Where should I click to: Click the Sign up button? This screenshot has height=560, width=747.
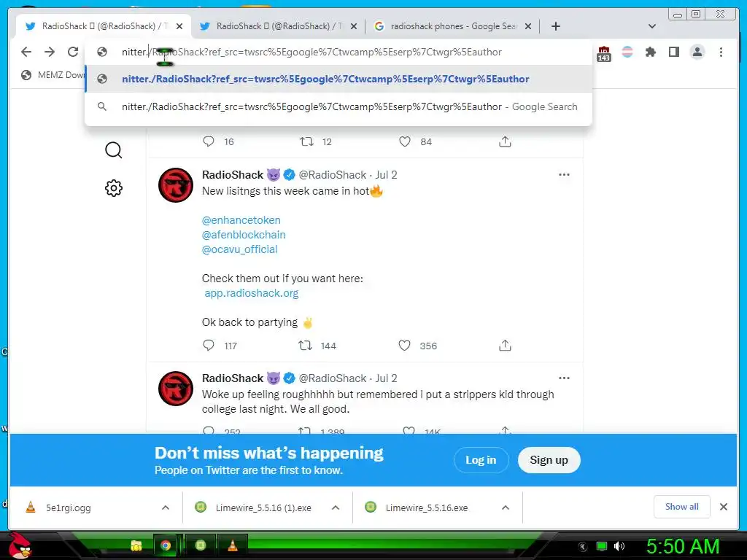point(549,460)
